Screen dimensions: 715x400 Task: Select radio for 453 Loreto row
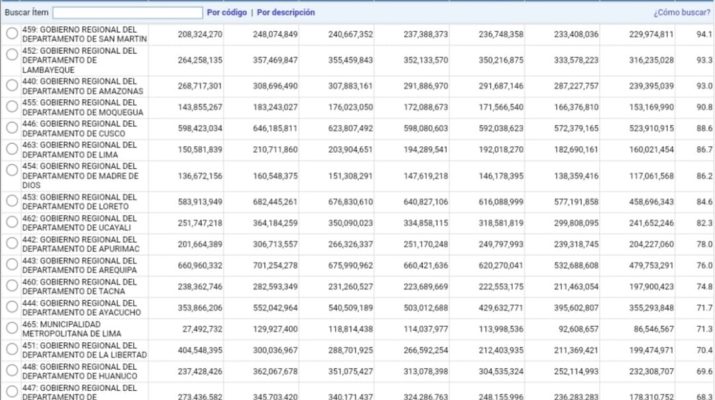coord(12,201)
